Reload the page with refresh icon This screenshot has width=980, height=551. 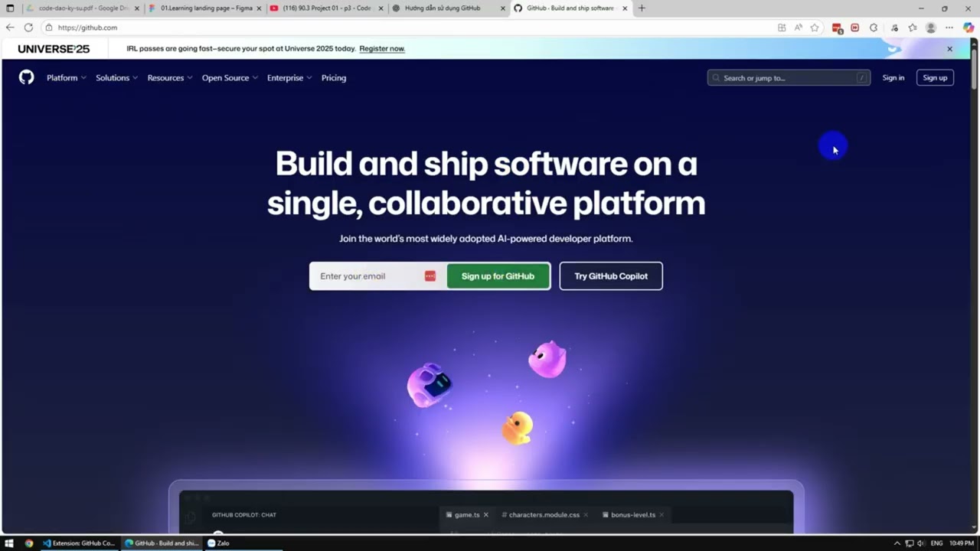pyautogui.click(x=28, y=28)
